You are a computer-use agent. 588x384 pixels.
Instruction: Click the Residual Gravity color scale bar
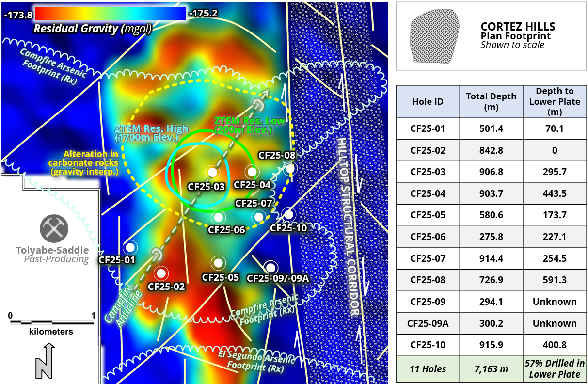111,14
